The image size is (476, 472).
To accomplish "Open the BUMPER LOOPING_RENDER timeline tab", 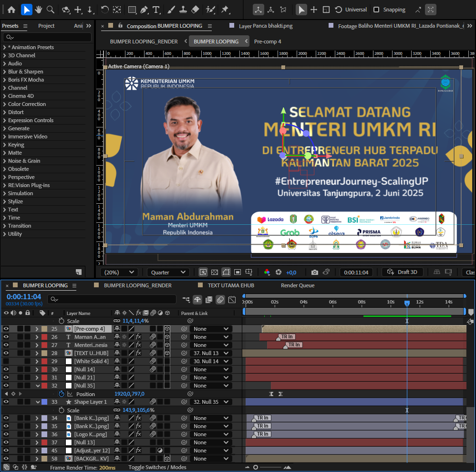I will (137, 285).
